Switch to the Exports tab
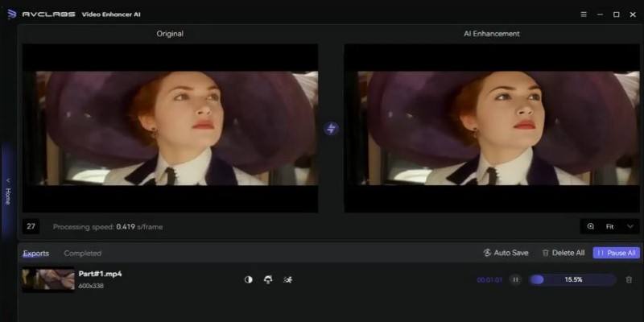 (35, 254)
